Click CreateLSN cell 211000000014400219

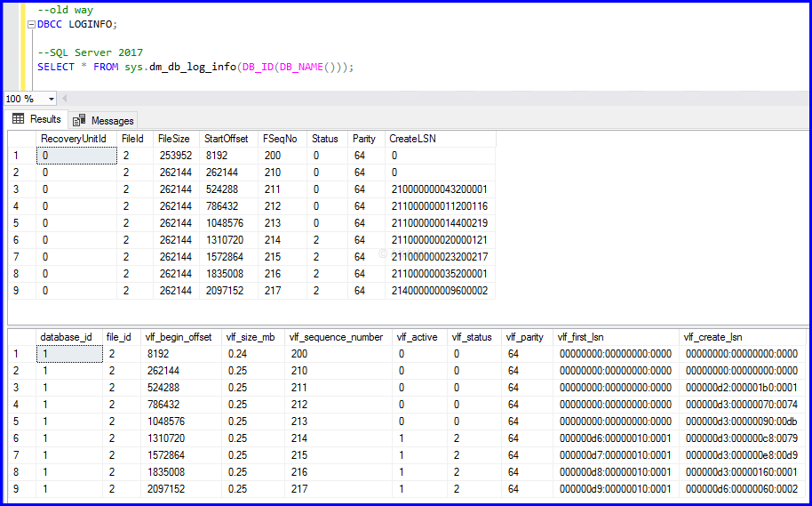[x=440, y=223]
